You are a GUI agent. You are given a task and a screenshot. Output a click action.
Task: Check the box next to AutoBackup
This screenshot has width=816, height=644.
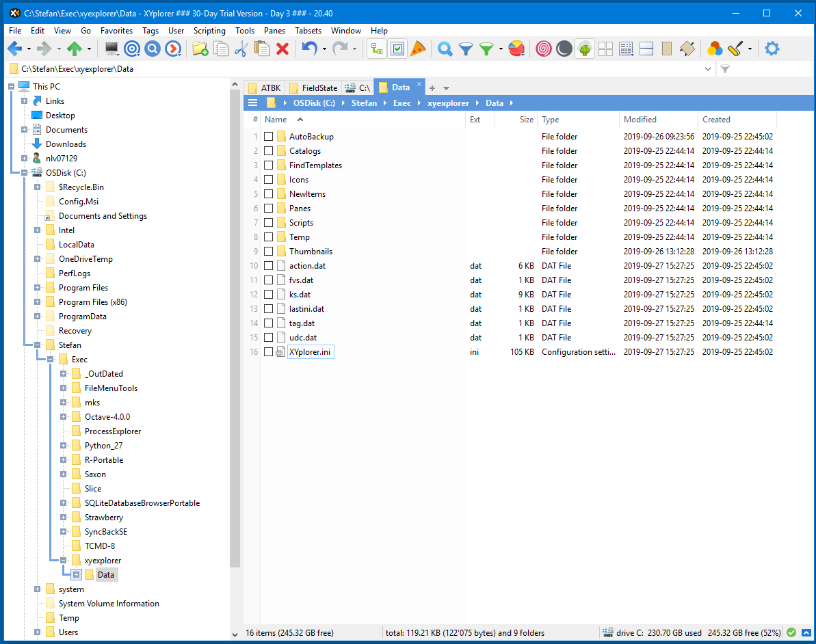click(269, 137)
